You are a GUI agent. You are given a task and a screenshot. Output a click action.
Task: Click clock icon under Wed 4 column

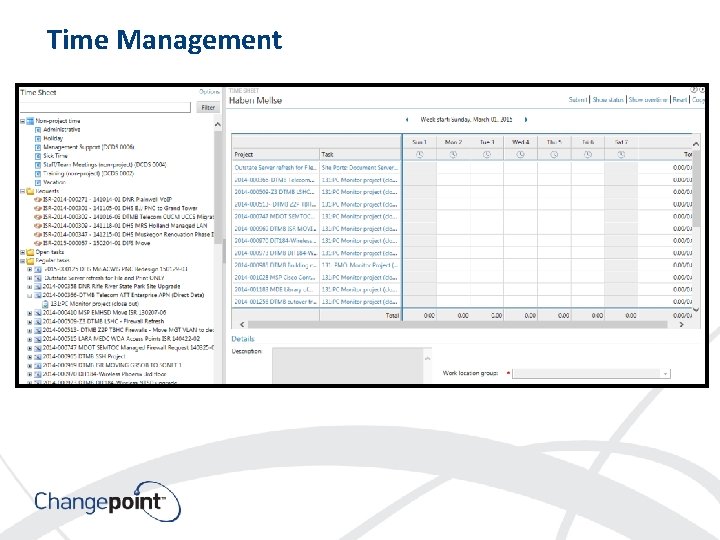(520, 155)
